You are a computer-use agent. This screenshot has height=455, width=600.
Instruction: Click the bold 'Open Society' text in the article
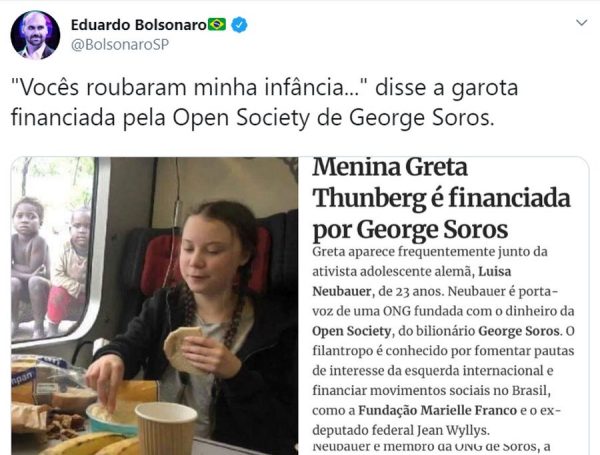[352, 331]
